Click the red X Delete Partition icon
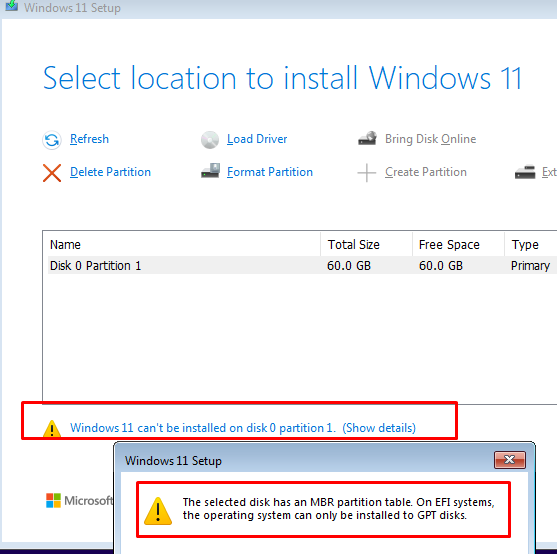This screenshot has height=554, width=557. (x=52, y=173)
